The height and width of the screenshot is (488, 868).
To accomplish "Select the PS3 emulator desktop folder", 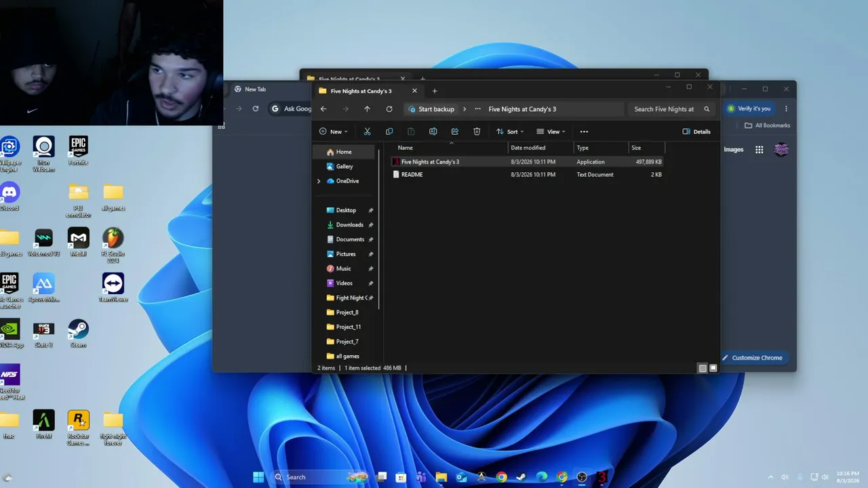I will [x=78, y=200].
